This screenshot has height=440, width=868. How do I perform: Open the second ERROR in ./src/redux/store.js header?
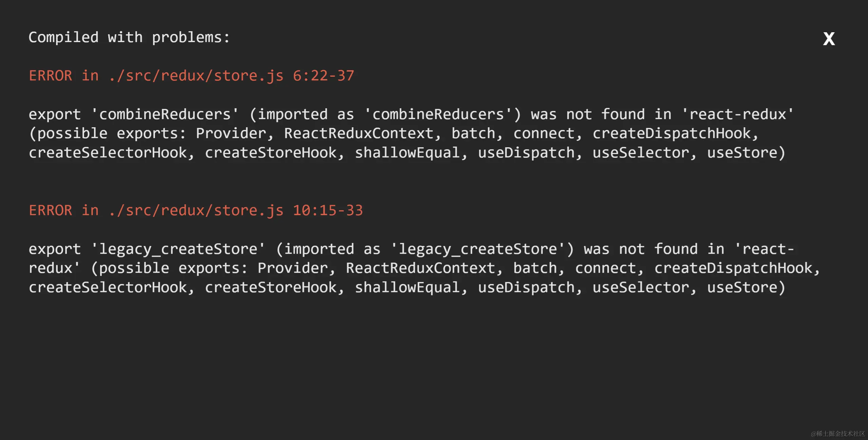coord(156,210)
